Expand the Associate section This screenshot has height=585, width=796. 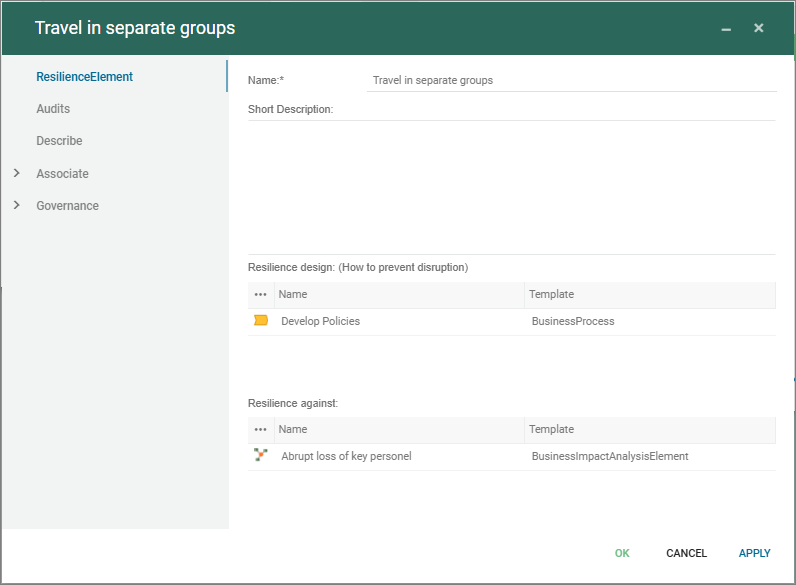coord(17,174)
